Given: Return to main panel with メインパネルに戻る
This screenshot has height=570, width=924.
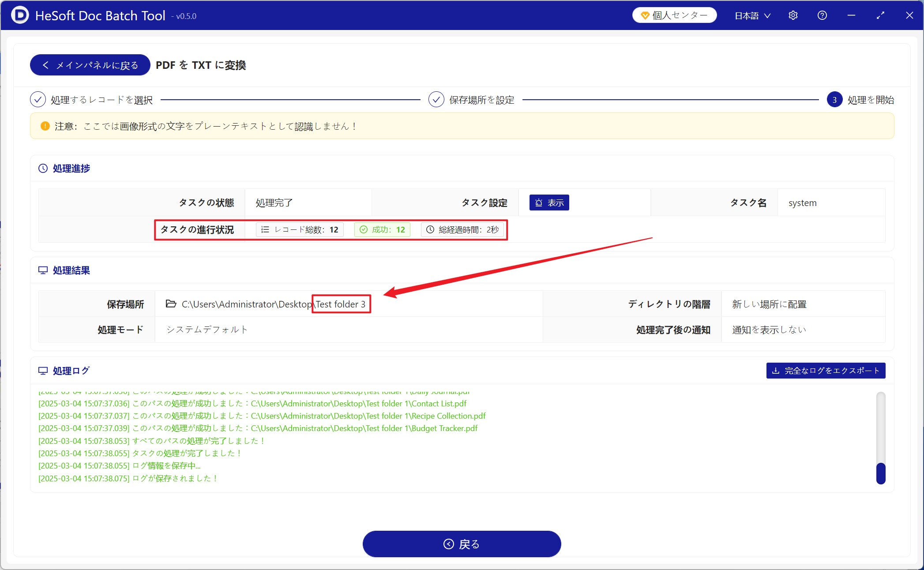Looking at the screenshot, I should [90, 65].
